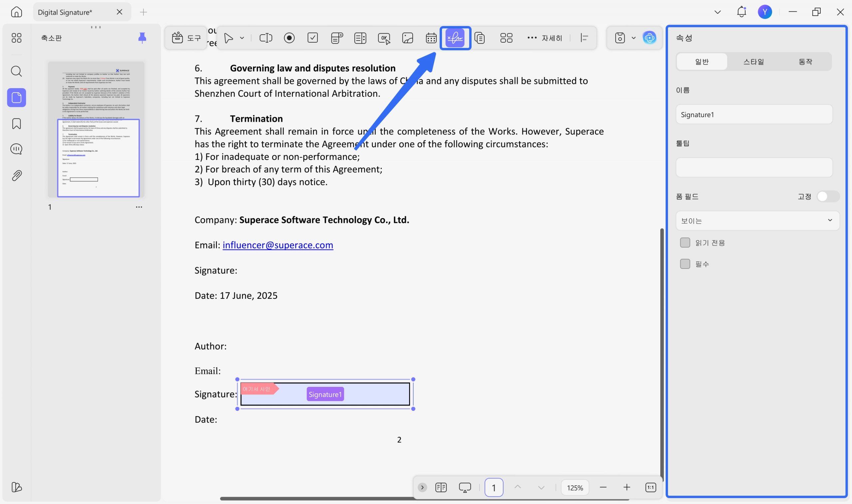Click the duplicate form fields icon
Viewport: 852px width, 504px height.
(x=479, y=38)
